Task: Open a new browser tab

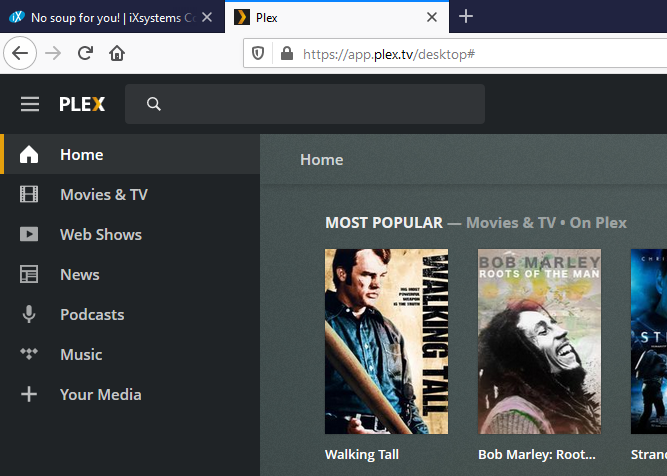Action: (x=466, y=17)
